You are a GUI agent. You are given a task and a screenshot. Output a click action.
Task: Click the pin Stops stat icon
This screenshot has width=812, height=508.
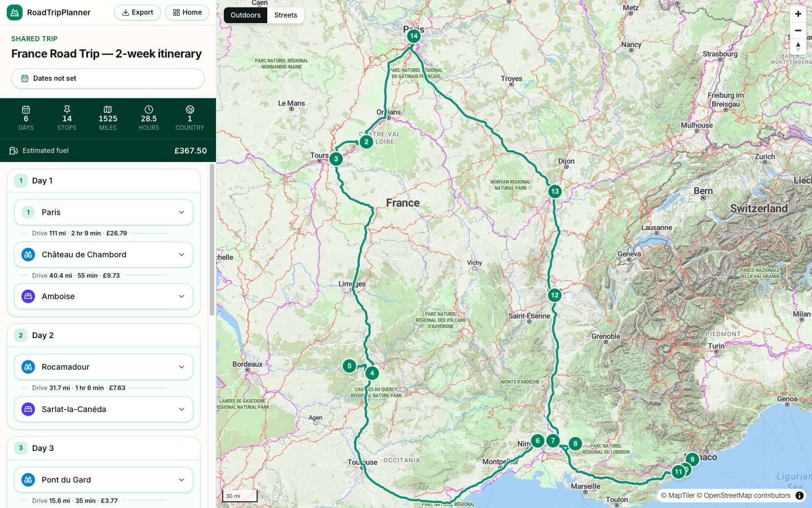point(67,109)
